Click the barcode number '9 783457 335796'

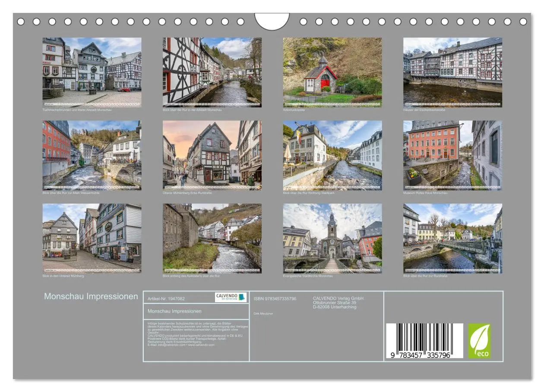pos(421,355)
